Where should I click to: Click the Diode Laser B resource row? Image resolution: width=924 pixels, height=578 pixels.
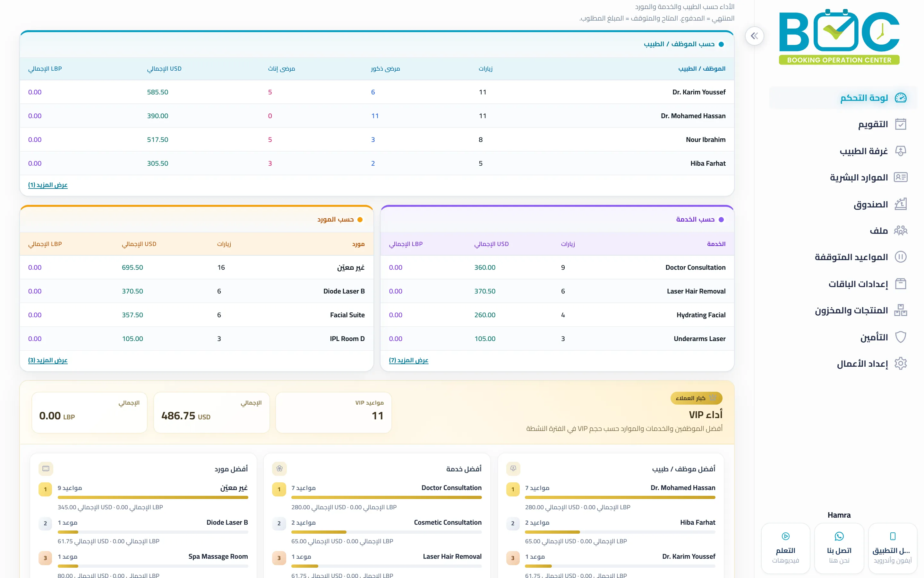pyautogui.click(x=196, y=291)
